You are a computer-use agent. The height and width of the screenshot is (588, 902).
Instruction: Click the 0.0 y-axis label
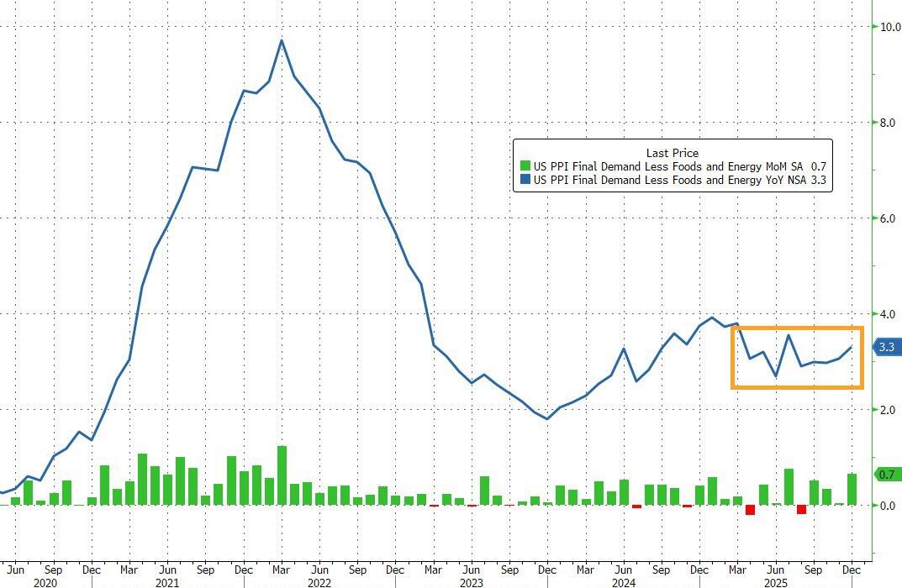(888, 506)
